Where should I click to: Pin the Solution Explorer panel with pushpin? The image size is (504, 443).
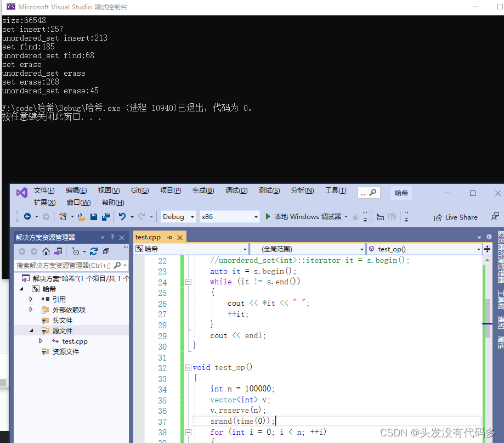point(112,238)
